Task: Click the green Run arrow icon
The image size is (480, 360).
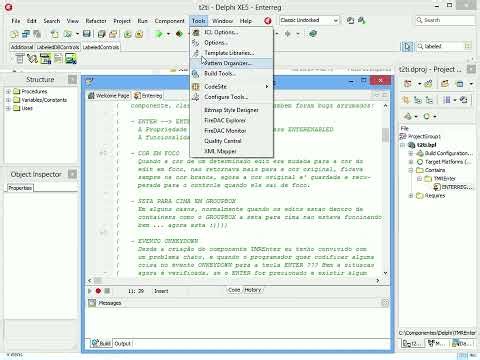Action: [x=159, y=34]
